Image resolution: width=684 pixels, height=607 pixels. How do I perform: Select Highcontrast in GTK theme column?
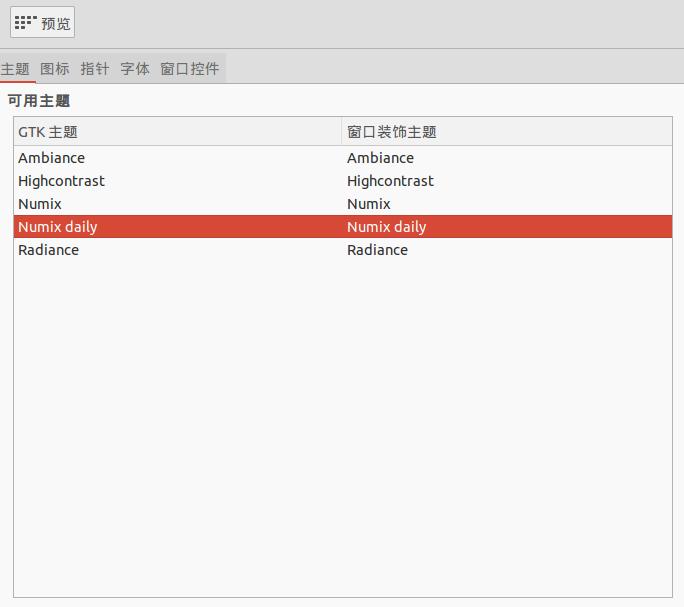pos(62,181)
